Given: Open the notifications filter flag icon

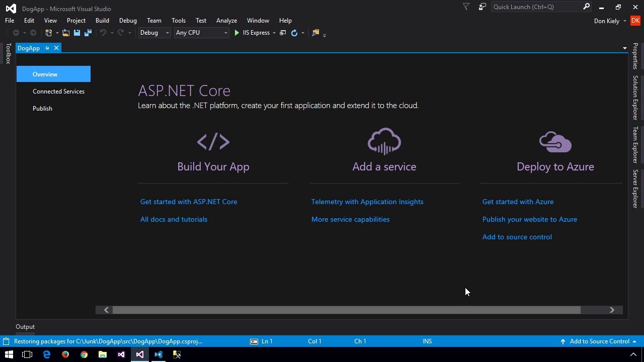Looking at the screenshot, I should (x=466, y=7).
